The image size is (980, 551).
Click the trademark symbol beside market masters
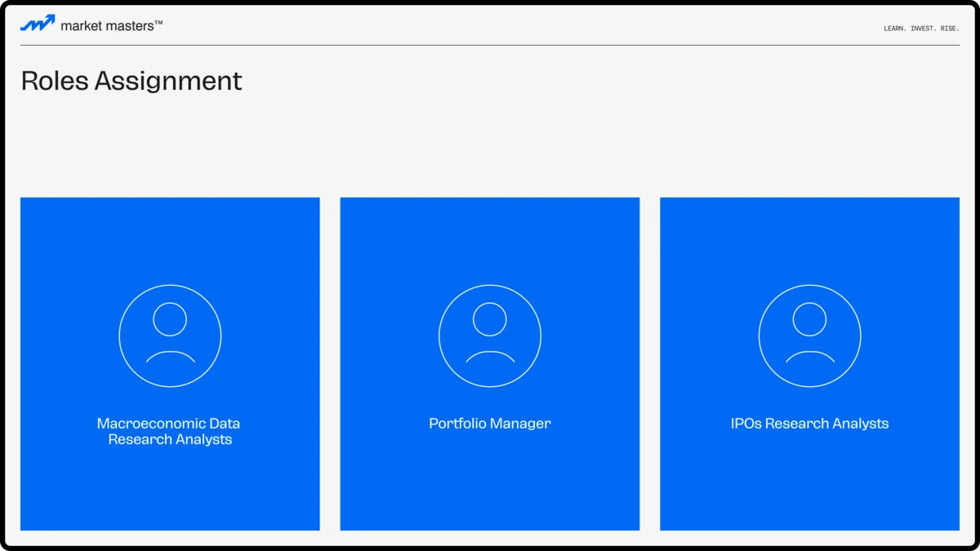(x=158, y=23)
